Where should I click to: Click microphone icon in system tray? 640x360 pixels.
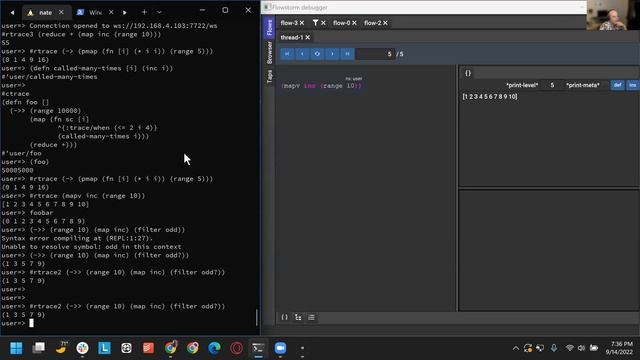click(554, 348)
